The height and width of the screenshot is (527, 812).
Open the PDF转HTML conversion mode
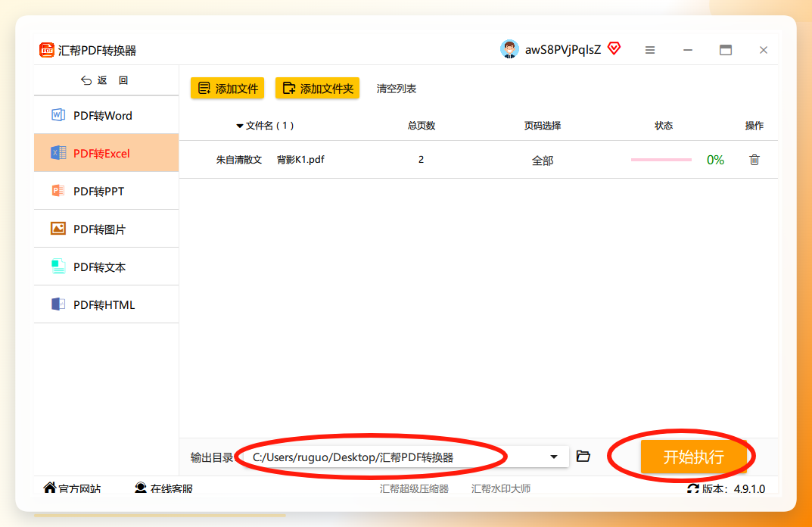coord(107,304)
